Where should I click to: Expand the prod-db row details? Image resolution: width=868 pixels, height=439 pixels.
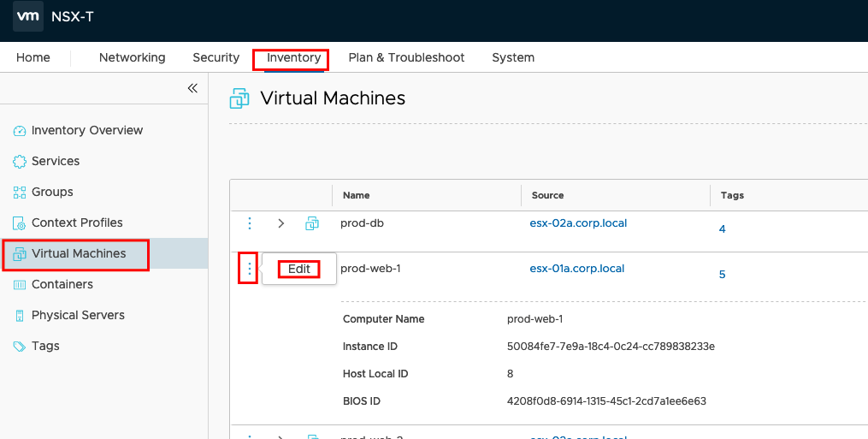click(280, 223)
